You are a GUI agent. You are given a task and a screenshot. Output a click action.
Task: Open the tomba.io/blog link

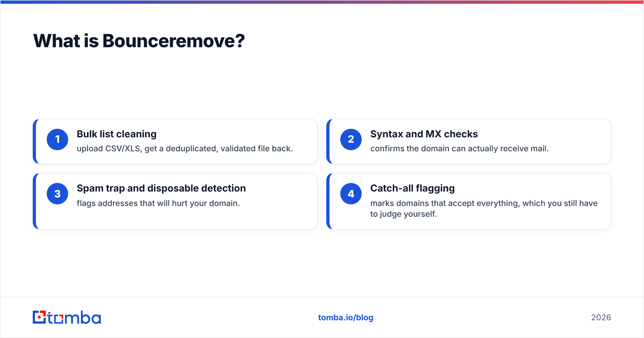(x=346, y=318)
